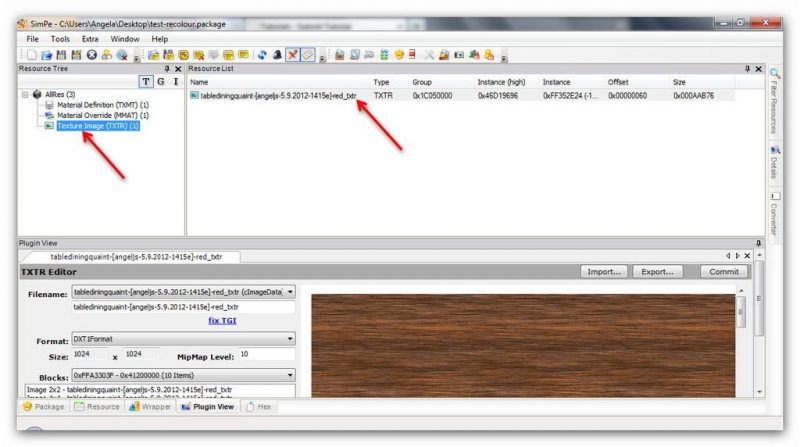Click the black hat toolbar icon

pyautogui.click(x=277, y=55)
